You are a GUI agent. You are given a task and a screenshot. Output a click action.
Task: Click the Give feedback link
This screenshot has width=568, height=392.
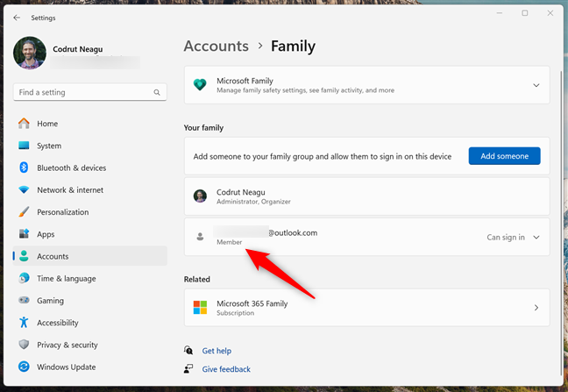click(226, 369)
